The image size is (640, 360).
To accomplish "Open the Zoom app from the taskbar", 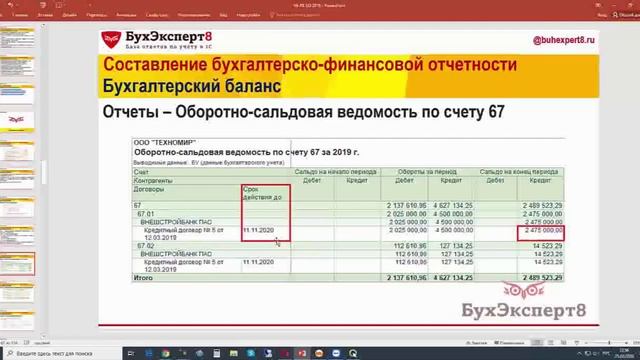I will [x=336, y=353].
